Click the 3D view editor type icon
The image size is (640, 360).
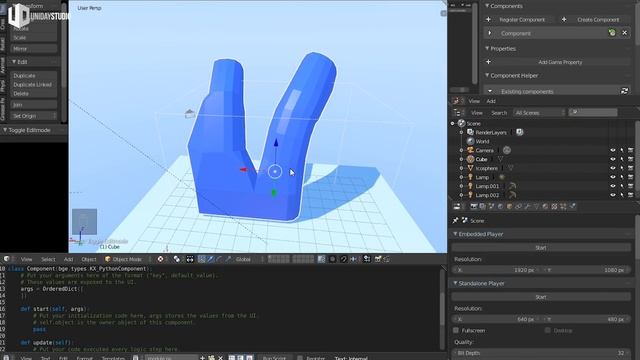tap(7, 259)
